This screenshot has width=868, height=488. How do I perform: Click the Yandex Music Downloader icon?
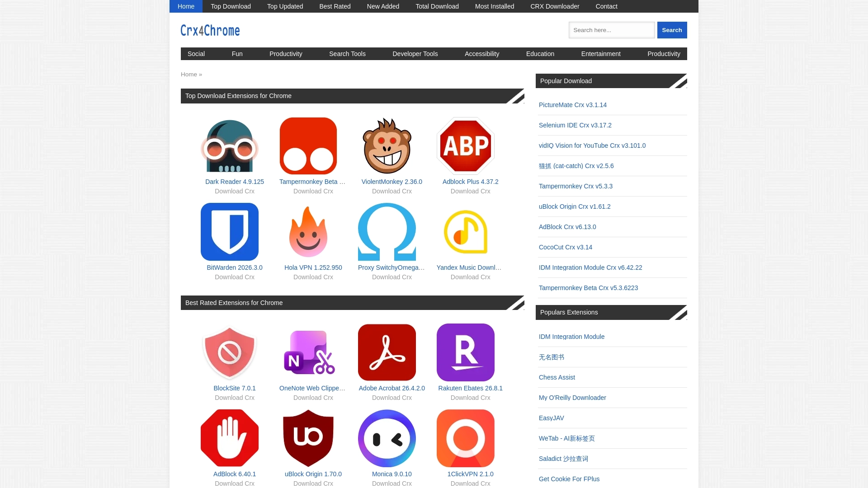[x=466, y=232]
